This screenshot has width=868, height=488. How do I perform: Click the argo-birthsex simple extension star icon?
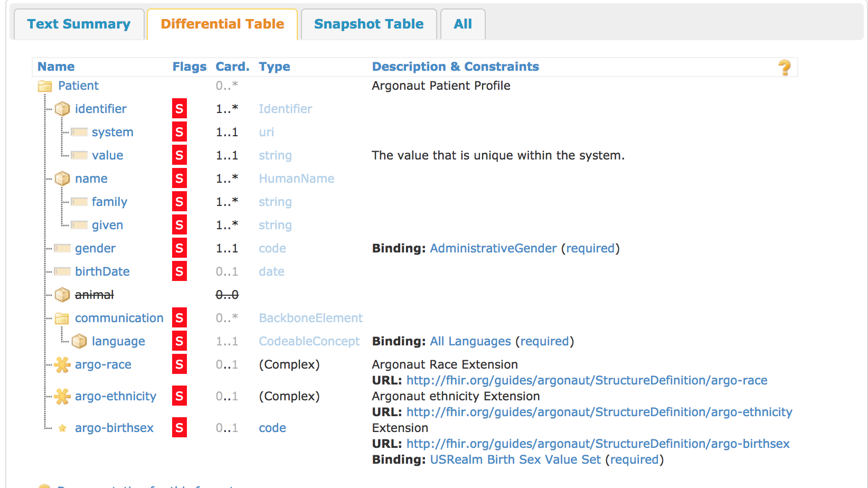(62, 428)
